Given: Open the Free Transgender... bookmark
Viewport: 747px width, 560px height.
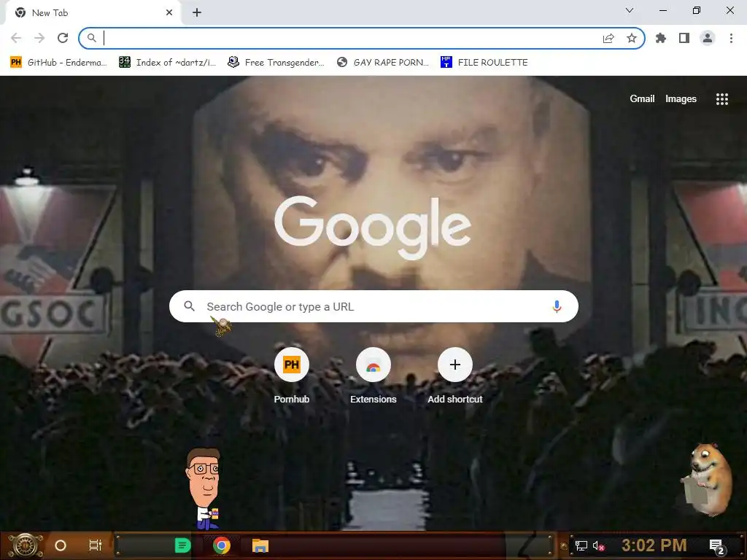Looking at the screenshot, I should tap(276, 63).
